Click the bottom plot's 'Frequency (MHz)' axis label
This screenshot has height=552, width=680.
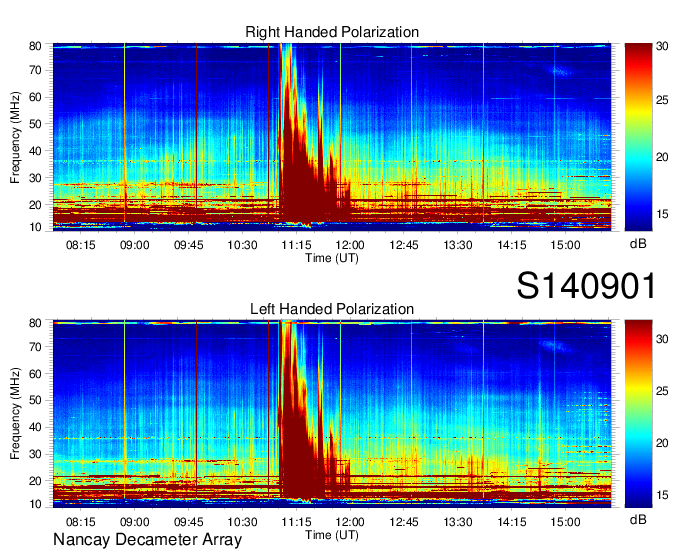[x=15, y=414]
